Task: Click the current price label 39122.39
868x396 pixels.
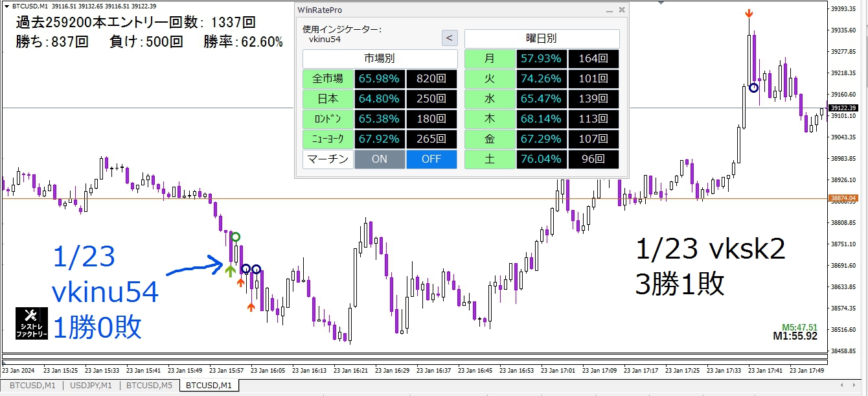Action: click(843, 108)
